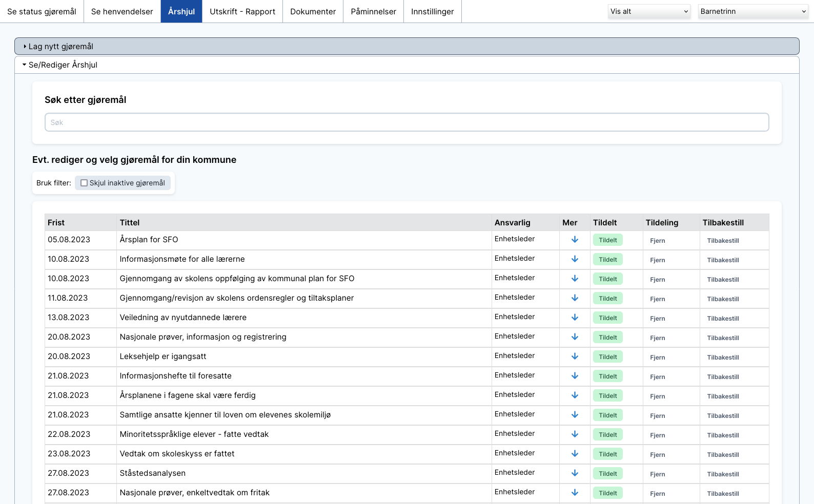Expand the Lag nytt gjøremål section
Screen dimensions: 814x504
click(x=60, y=47)
